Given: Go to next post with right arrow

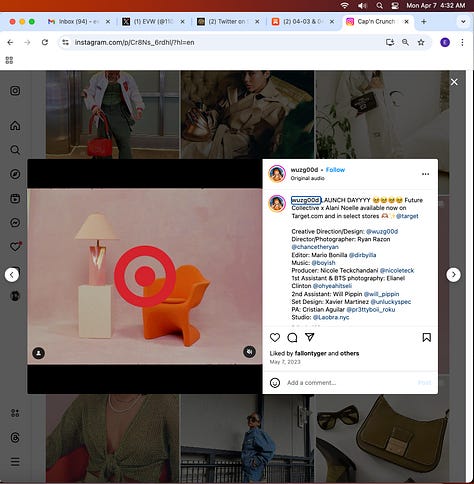Looking at the screenshot, I should click(x=453, y=275).
